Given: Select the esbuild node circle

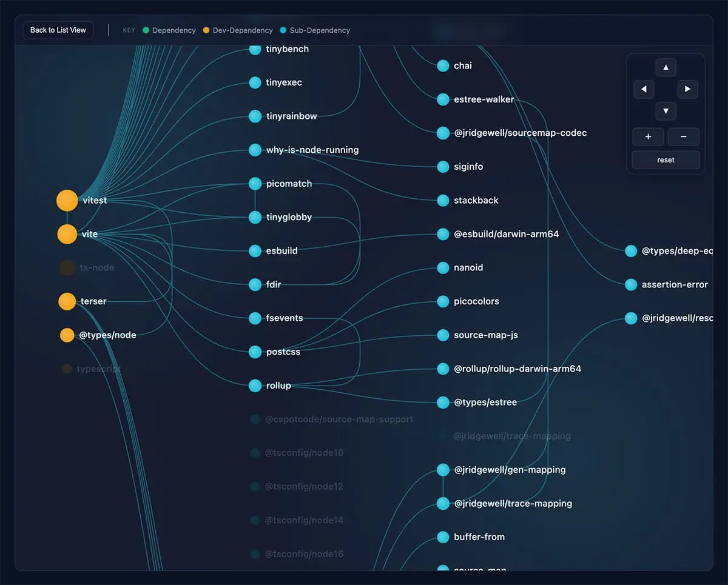Looking at the screenshot, I should [255, 251].
